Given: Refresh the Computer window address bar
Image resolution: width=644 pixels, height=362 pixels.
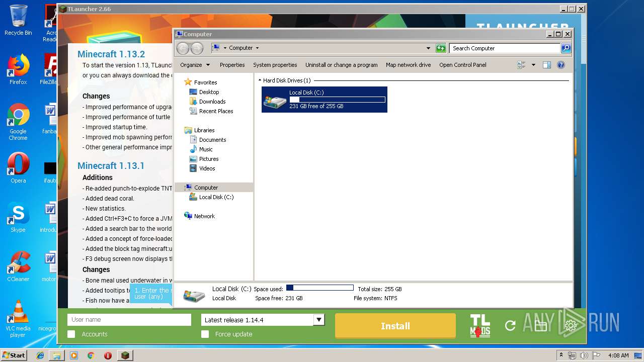Looking at the screenshot, I should pyautogui.click(x=441, y=48).
